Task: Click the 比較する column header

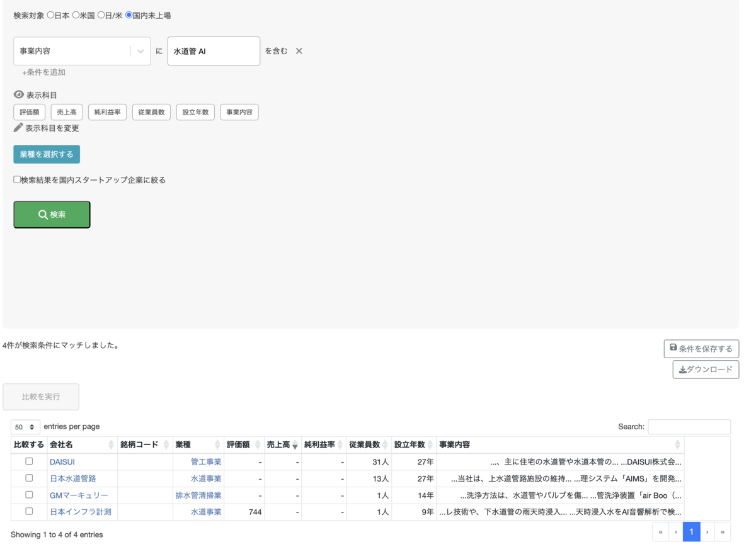Action: [29, 444]
